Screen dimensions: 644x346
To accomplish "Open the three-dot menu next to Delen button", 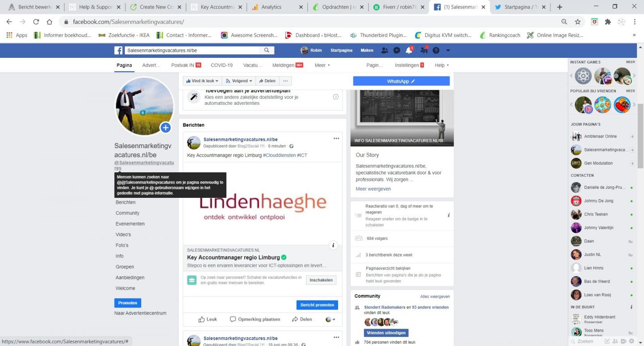I will click(x=285, y=81).
